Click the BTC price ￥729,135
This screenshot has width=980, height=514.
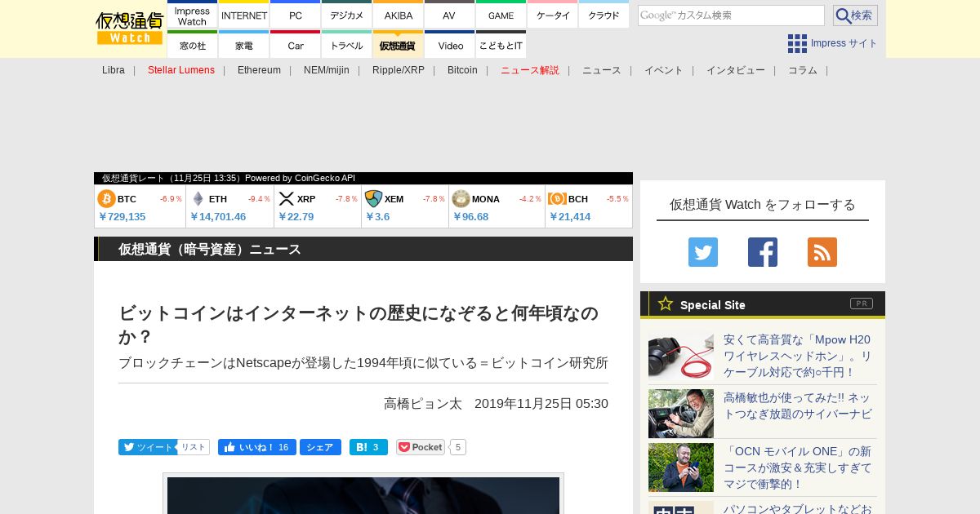tap(122, 217)
